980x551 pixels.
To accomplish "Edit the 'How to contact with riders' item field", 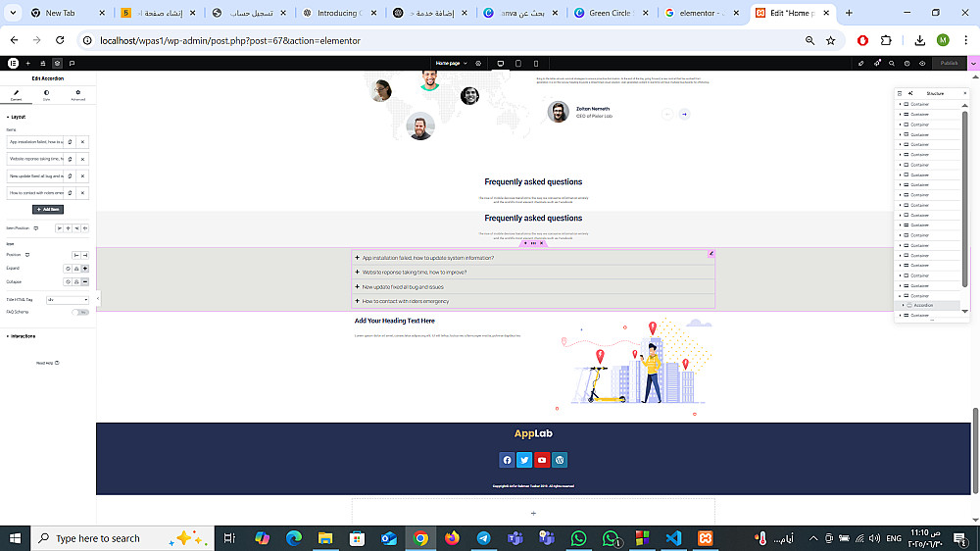I will 35,192.
